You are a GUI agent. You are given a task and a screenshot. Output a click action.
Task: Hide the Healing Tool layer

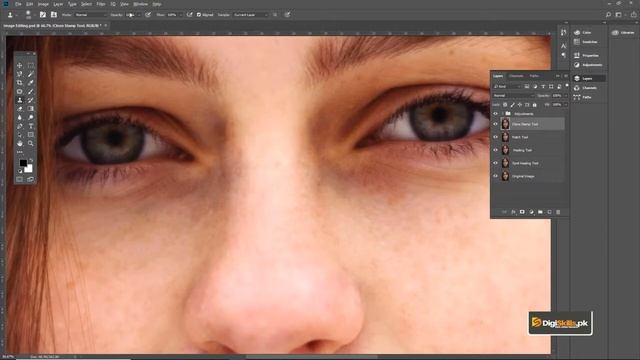point(496,150)
